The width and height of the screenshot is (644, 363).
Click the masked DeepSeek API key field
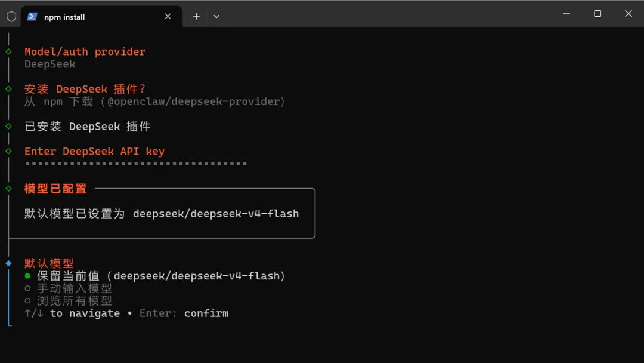click(x=136, y=164)
